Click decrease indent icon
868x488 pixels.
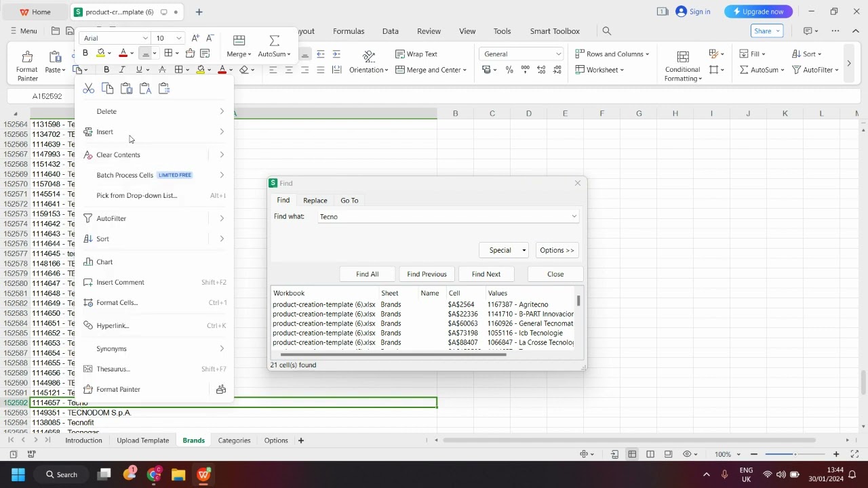321,54
